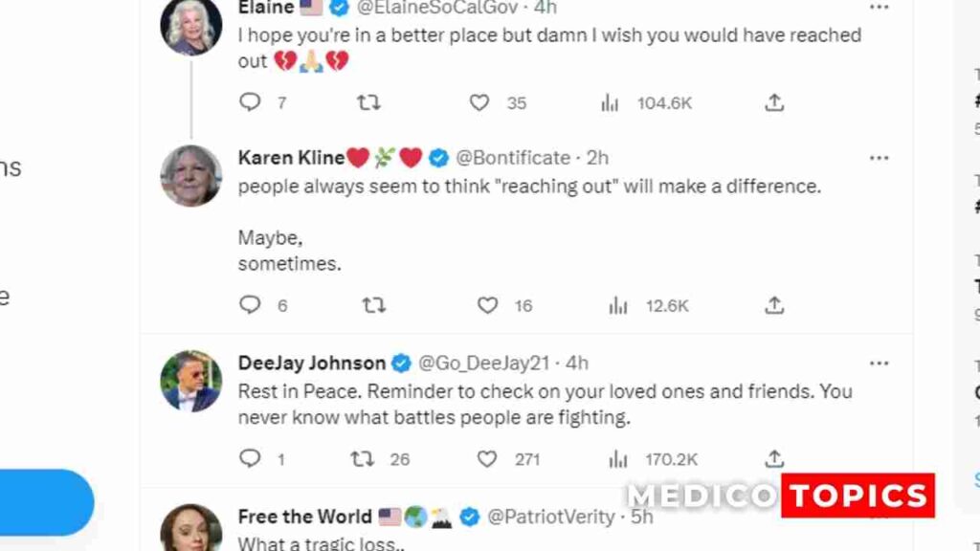Screen dimensions: 980x551
Task: Retweet Elaine's tweet
Action: [x=368, y=102]
